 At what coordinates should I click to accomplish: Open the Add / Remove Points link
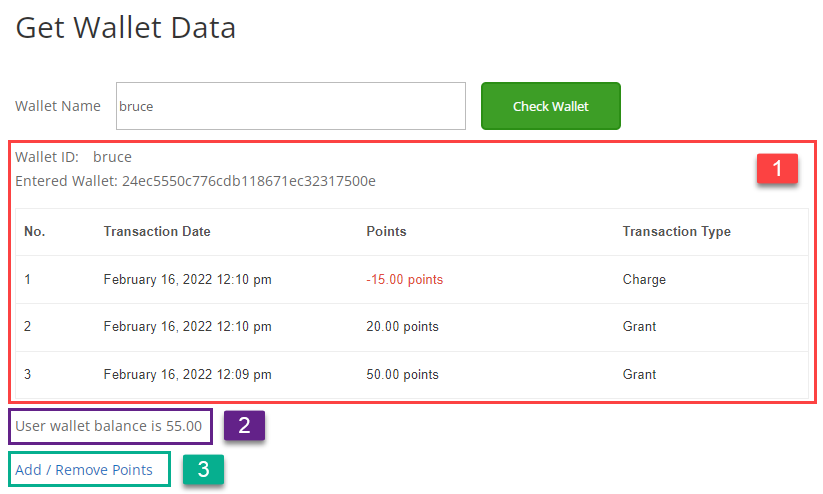pos(84,470)
